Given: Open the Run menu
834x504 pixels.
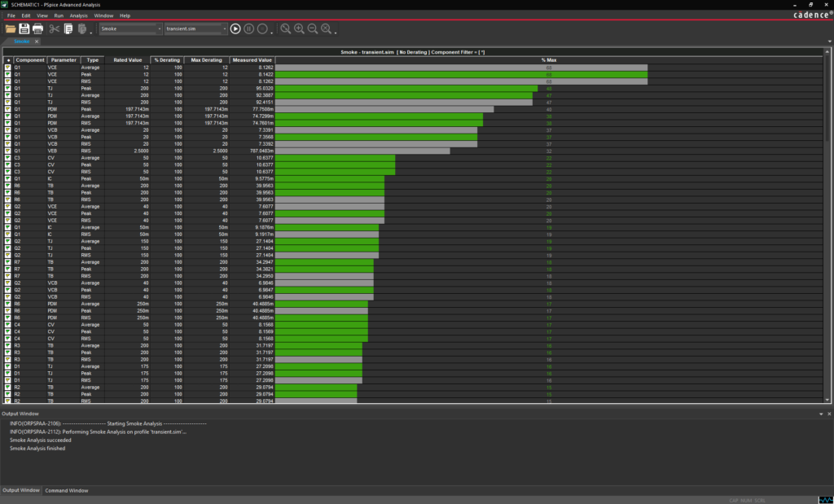Looking at the screenshot, I should [x=59, y=16].
